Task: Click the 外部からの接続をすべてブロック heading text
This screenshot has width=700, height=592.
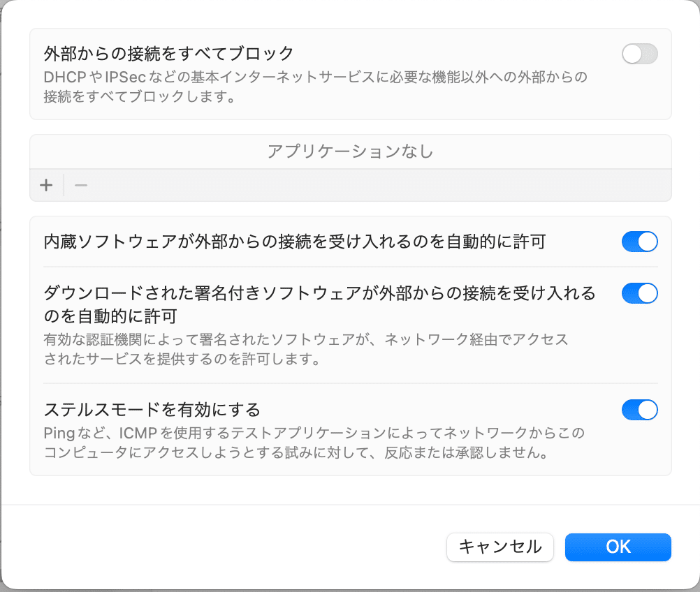Action: tap(169, 54)
